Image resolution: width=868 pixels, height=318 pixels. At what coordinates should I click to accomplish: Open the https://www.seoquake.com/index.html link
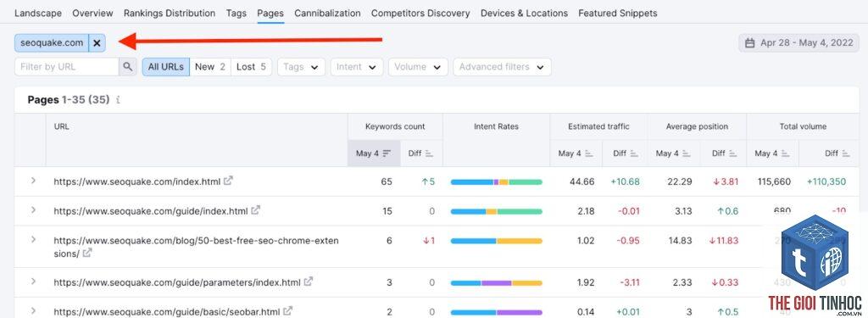point(136,181)
